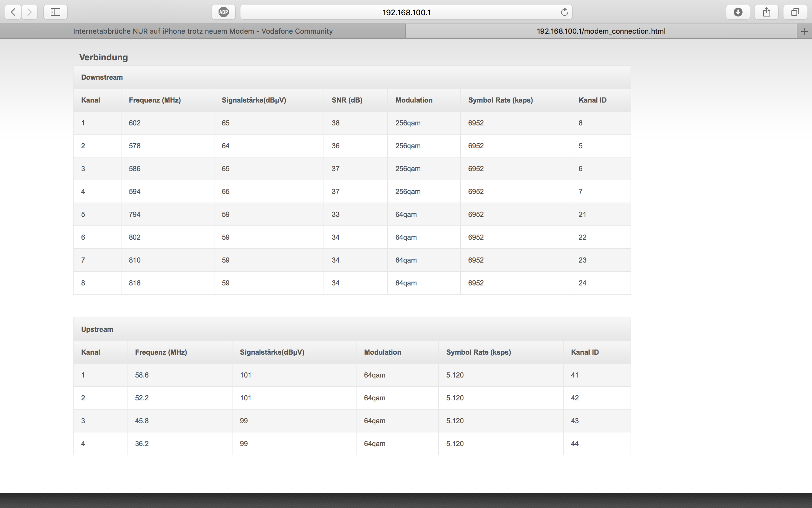
Task: Select downstream frequency 810
Action: 134,260
